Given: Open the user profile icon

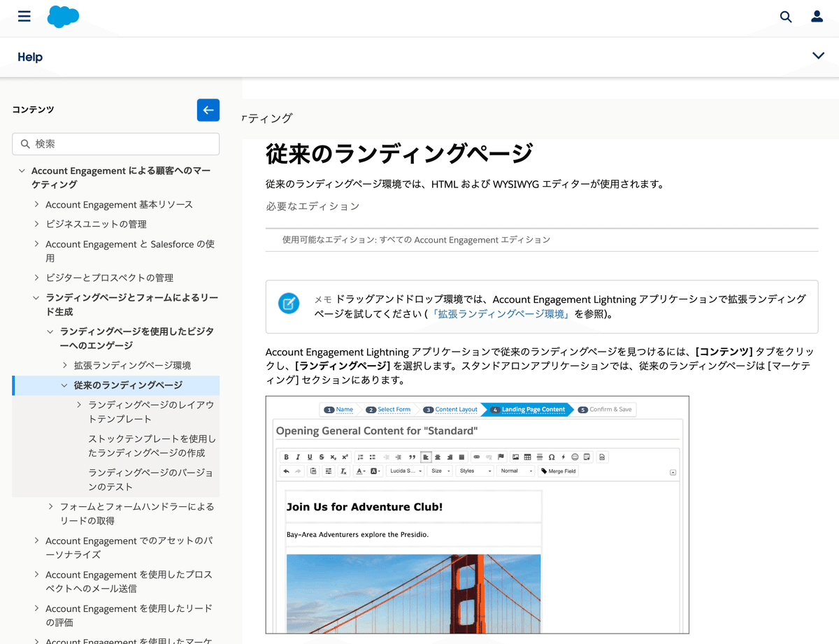Looking at the screenshot, I should [817, 17].
